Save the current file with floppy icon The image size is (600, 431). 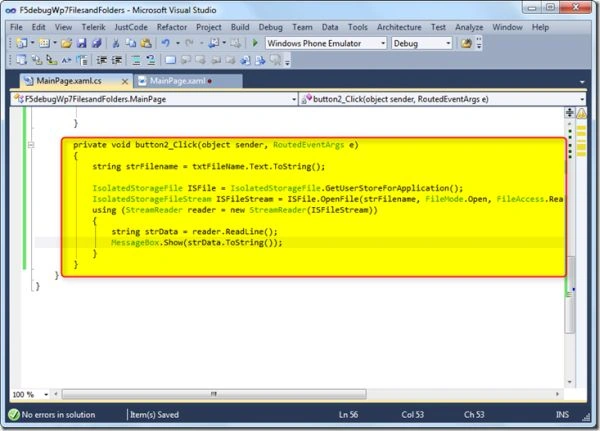pyautogui.click(x=82, y=43)
